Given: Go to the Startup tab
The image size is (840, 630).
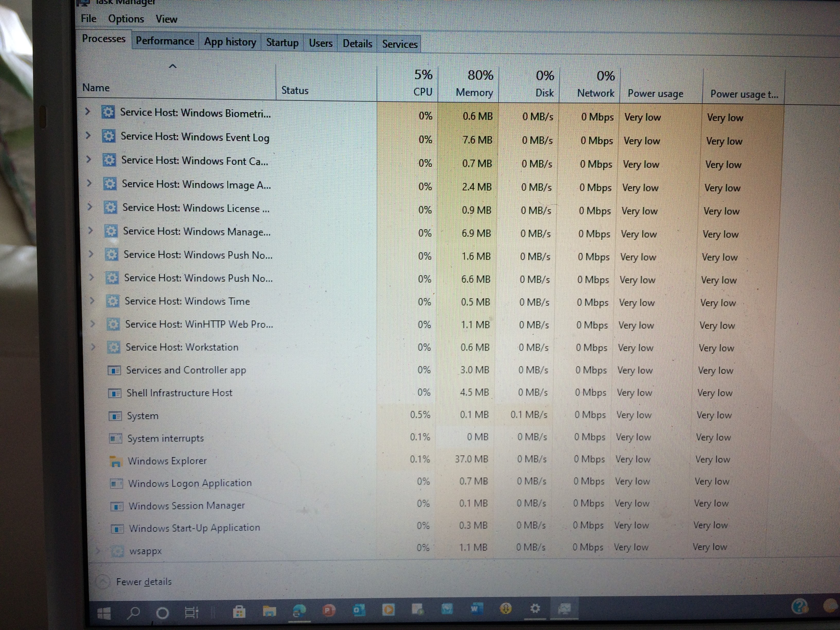Looking at the screenshot, I should point(282,42).
